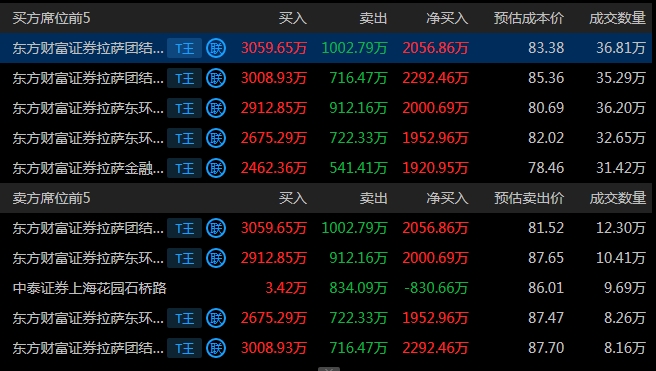Sort buyers by the 预估成本价 column header

[x=529, y=18]
